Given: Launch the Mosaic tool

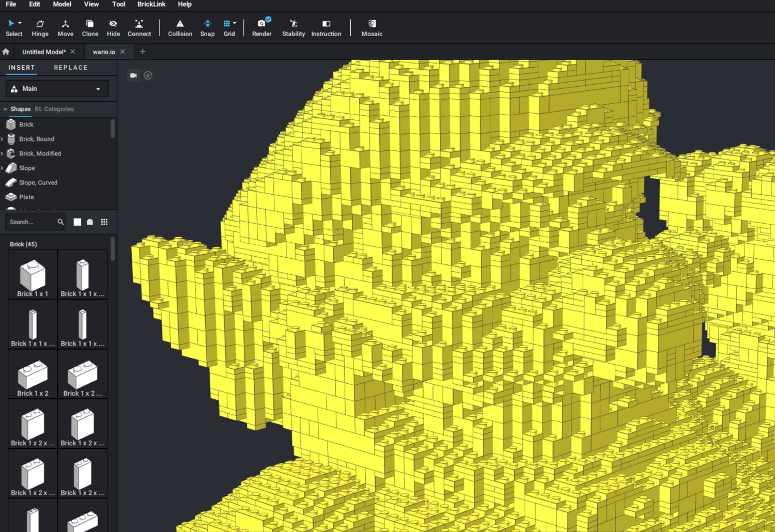Looking at the screenshot, I should point(372,28).
